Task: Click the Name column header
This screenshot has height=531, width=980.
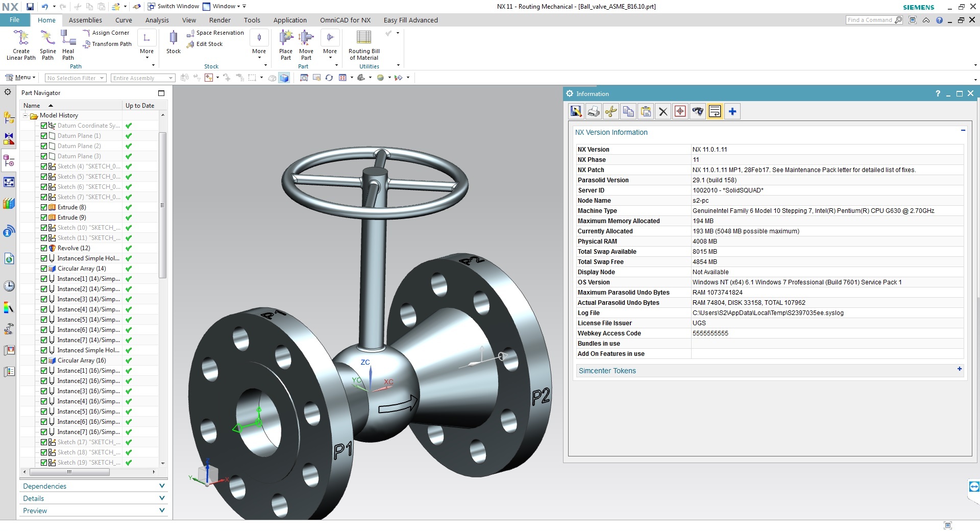Action: tap(71, 105)
